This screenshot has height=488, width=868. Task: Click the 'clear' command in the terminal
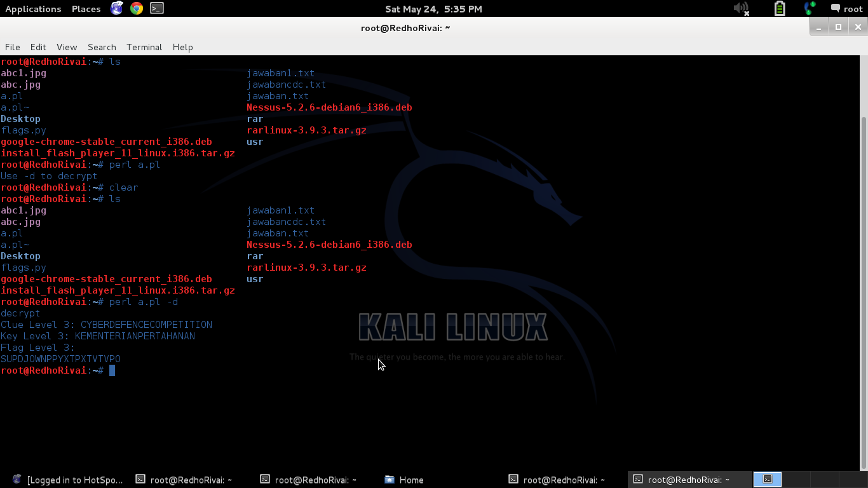point(123,187)
